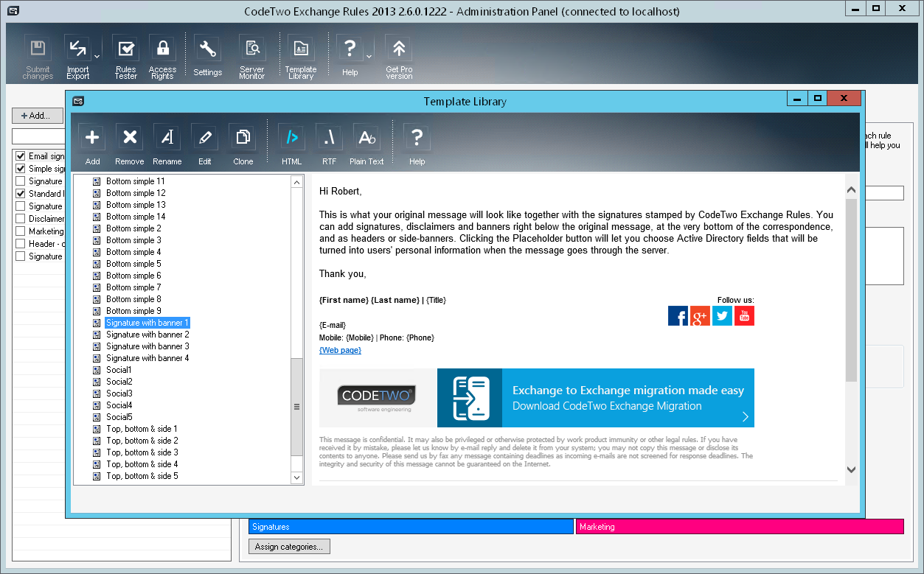
Task: Click template list scrollbar up arrow
Action: point(297,181)
